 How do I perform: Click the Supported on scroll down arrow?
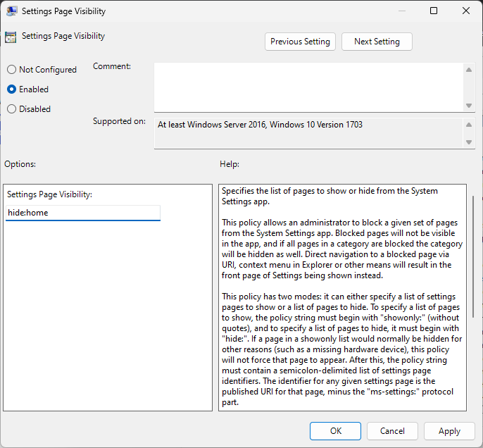(469, 142)
